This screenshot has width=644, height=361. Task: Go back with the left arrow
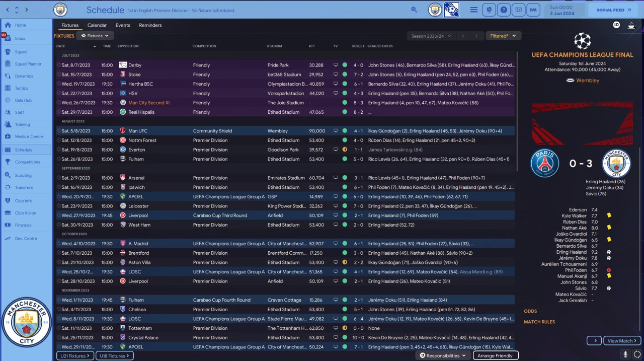point(7,10)
